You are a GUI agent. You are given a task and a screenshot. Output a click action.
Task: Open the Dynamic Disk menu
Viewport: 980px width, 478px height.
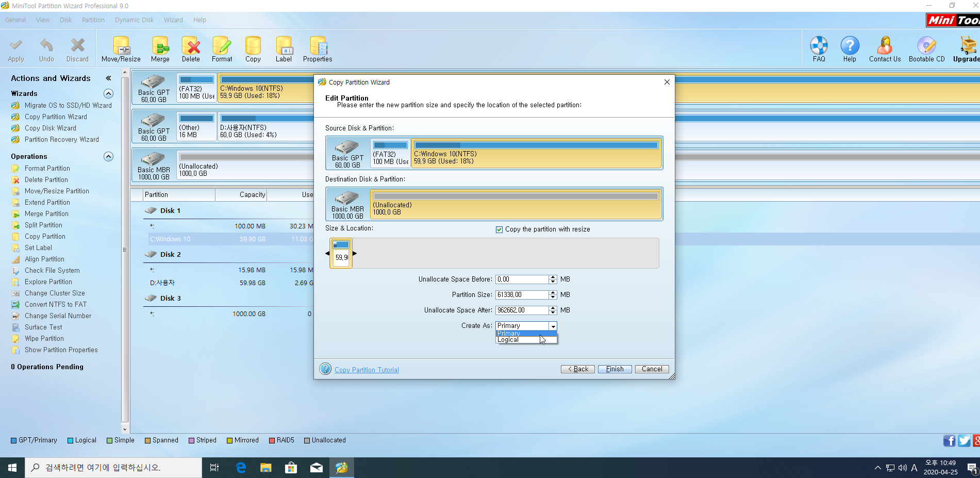pyautogui.click(x=135, y=20)
